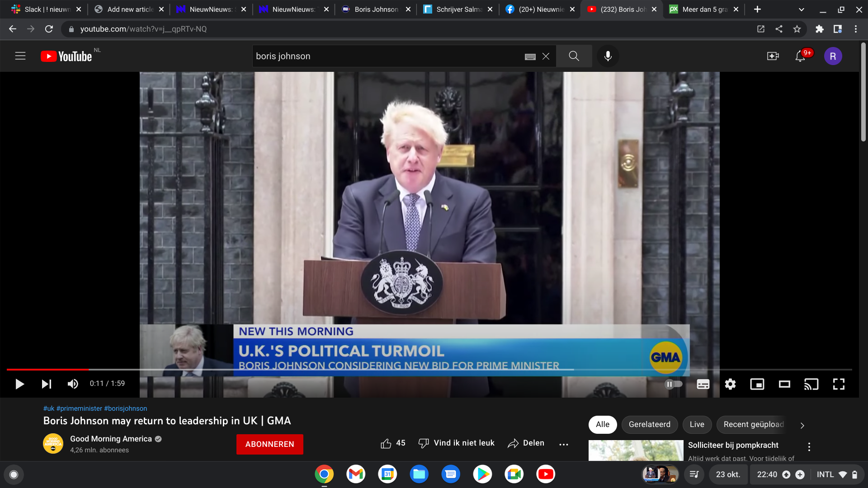This screenshot has height=488, width=868.
Task: Open the #borisjohnson hashtag
Action: pyautogui.click(x=126, y=408)
